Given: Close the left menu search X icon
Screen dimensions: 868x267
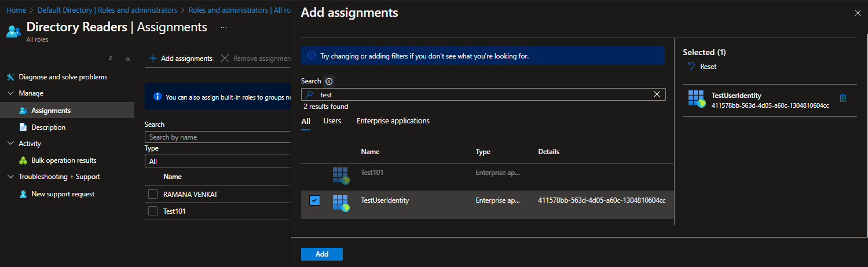Looking at the screenshot, I should pyautogui.click(x=110, y=58).
